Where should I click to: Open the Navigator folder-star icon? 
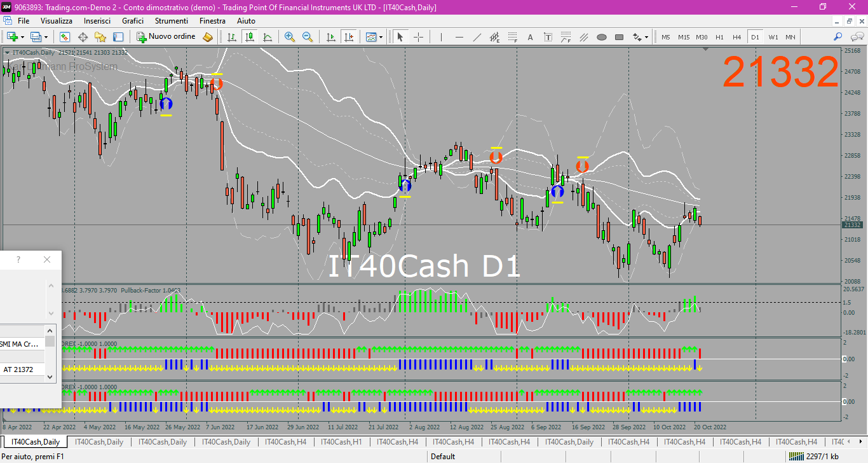click(100, 37)
